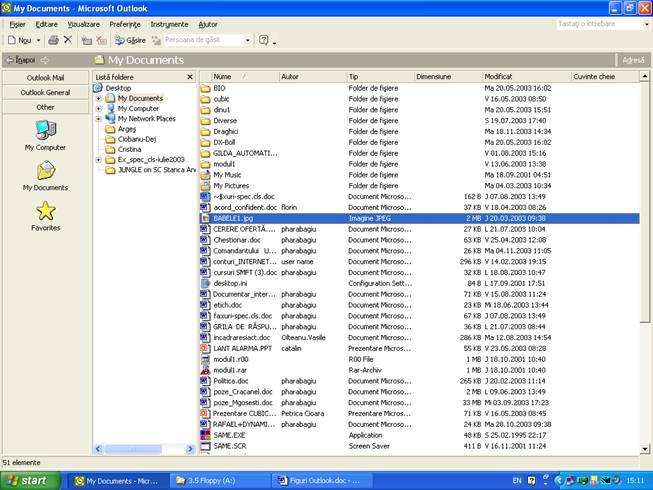The image size is (653, 490).
Task: Expand the Ex_spec_cls-iulie2003 tree node
Action: pyautogui.click(x=99, y=159)
